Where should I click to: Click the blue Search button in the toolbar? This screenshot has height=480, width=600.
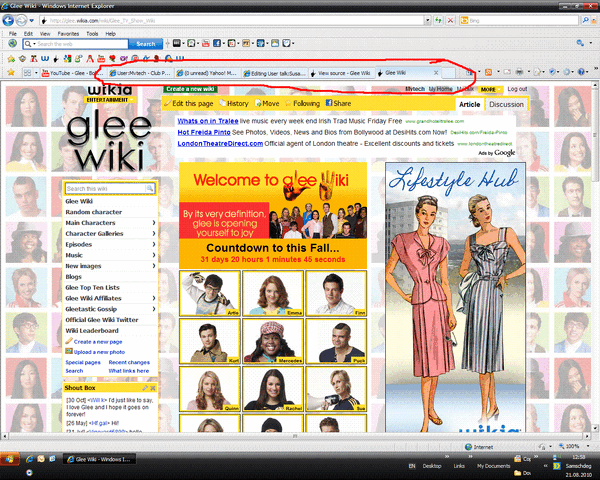145,44
